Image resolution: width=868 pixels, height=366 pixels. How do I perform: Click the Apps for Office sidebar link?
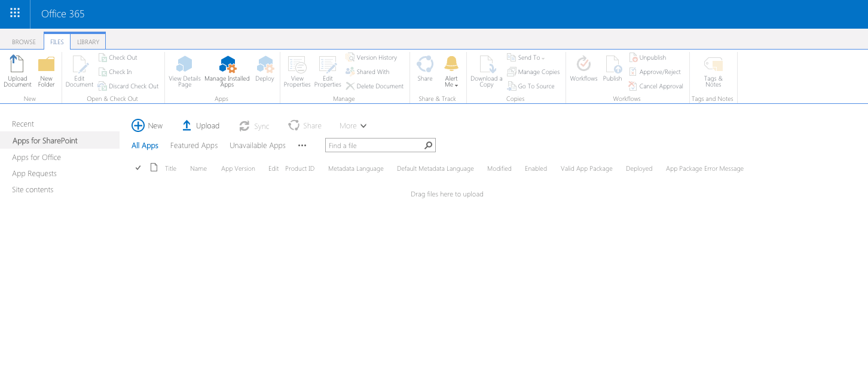(x=36, y=157)
